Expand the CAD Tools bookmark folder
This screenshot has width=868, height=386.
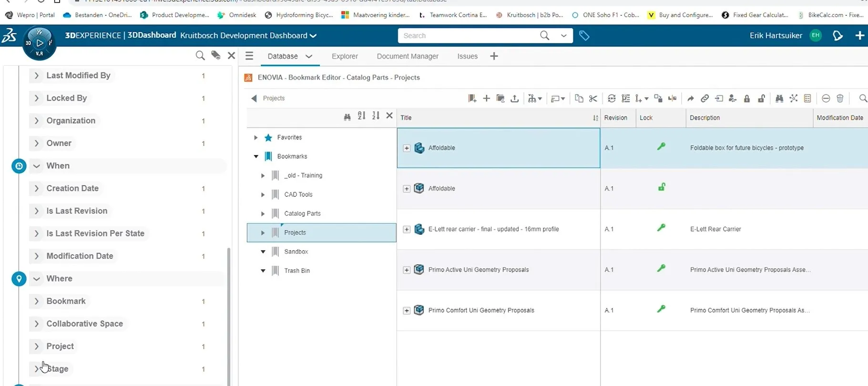click(x=263, y=195)
